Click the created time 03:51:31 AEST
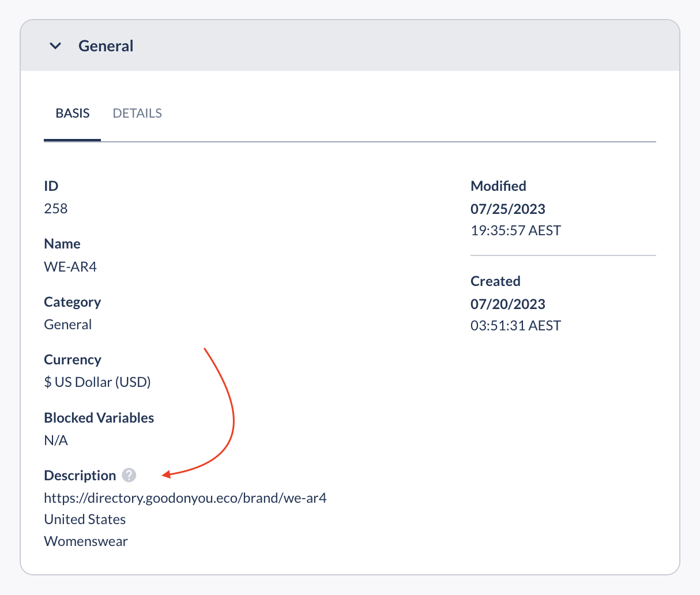Screen dimensions: 700x595 click(515, 326)
